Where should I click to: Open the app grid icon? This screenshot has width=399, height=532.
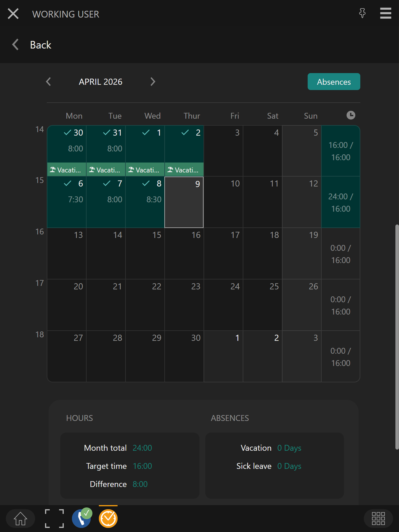coord(378,519)
